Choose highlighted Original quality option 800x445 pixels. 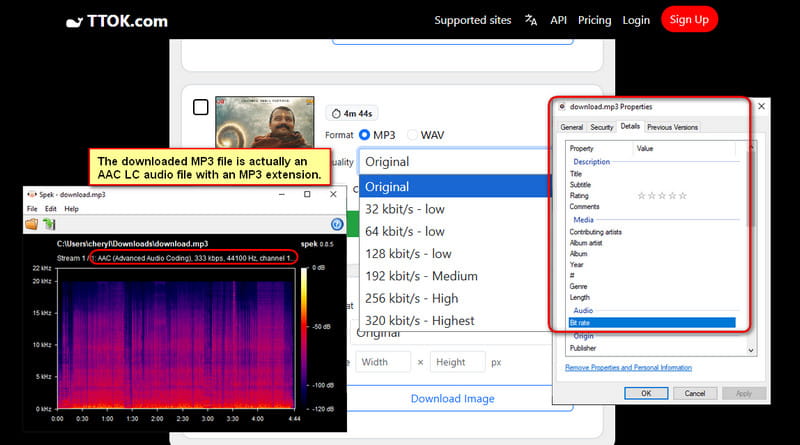(x=455, y=186)
